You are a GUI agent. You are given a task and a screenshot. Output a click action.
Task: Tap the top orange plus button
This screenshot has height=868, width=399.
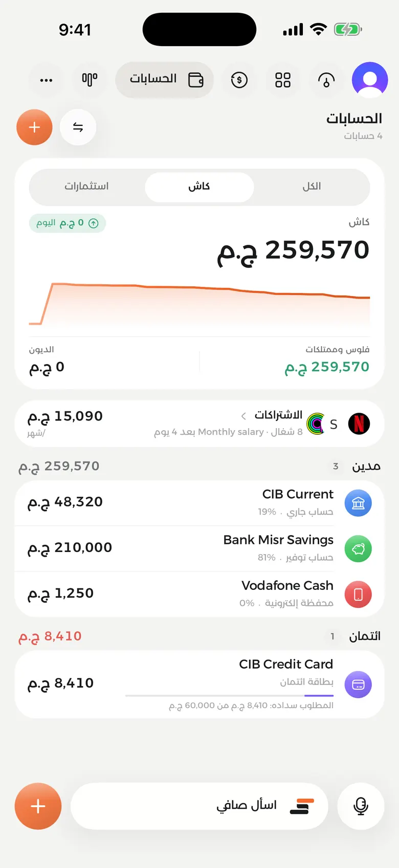[34, 127]
